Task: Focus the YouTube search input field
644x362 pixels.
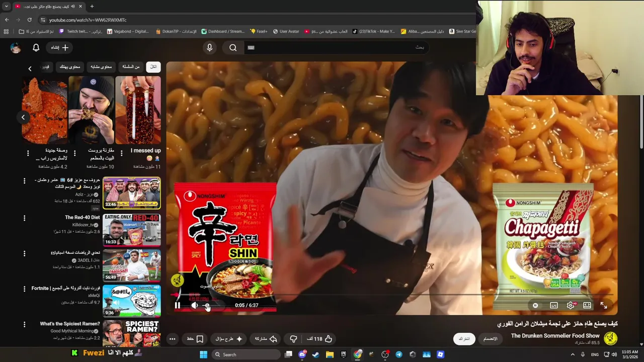Action: [336, 47]
